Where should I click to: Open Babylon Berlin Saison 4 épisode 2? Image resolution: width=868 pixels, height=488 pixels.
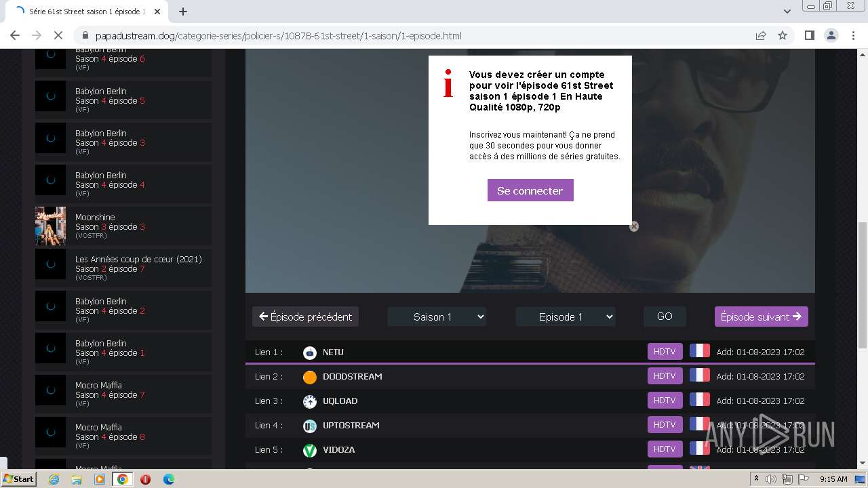coord(123,310)
